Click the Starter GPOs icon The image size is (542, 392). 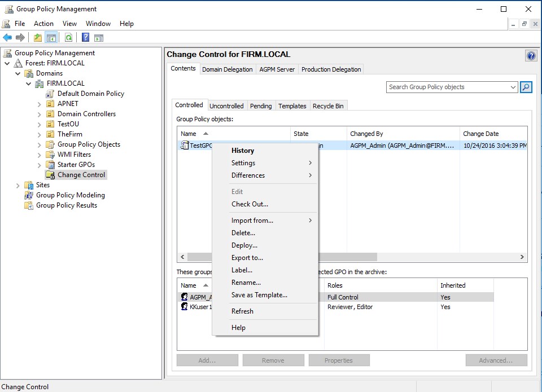tap(50, 165)
